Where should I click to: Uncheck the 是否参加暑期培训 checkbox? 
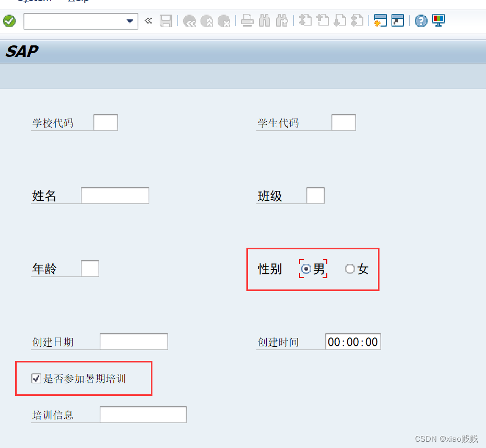tap(35, 378)
